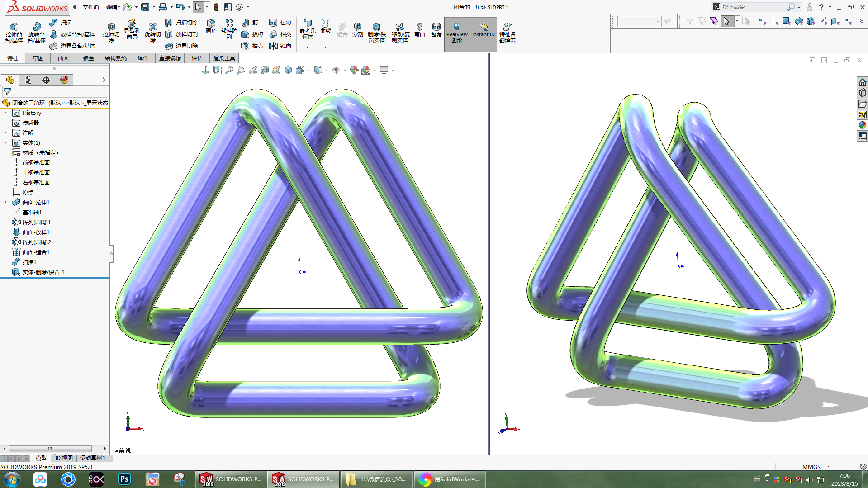868x488 pixels.
Task: Switch to the 评估 evaluate tab
Action: click(197, 58)
